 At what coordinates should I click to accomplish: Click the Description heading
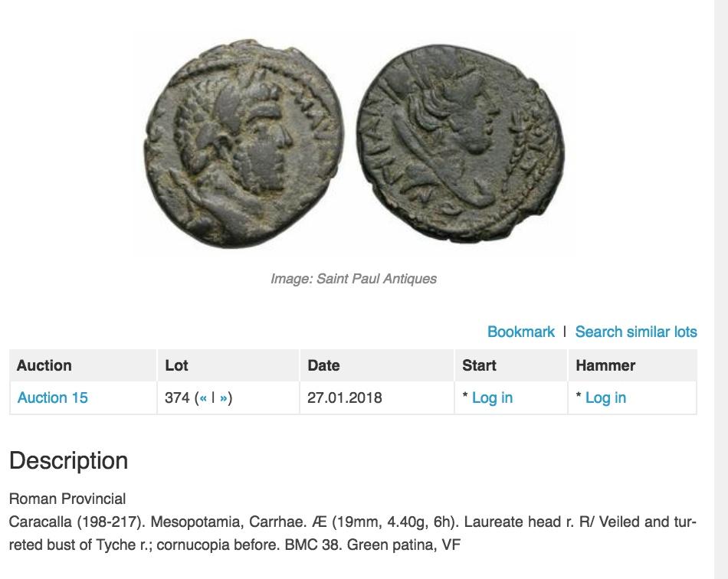point(68,460)
